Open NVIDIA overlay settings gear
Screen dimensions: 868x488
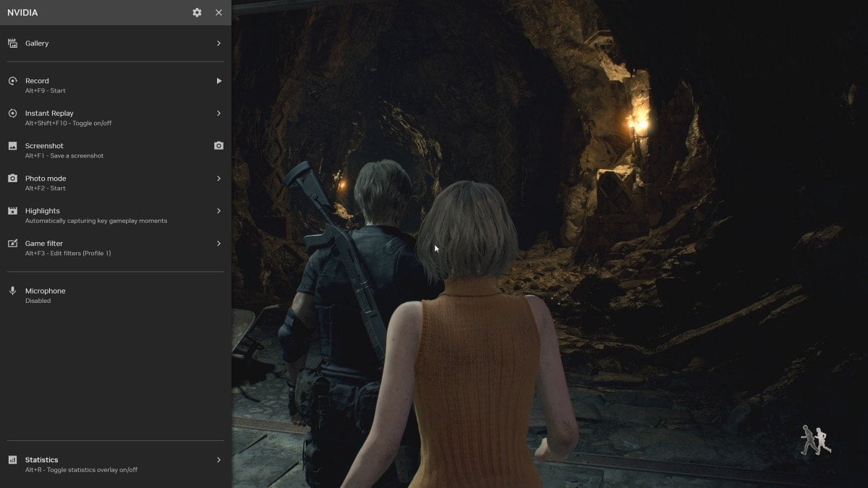click(x=197, y=12)
